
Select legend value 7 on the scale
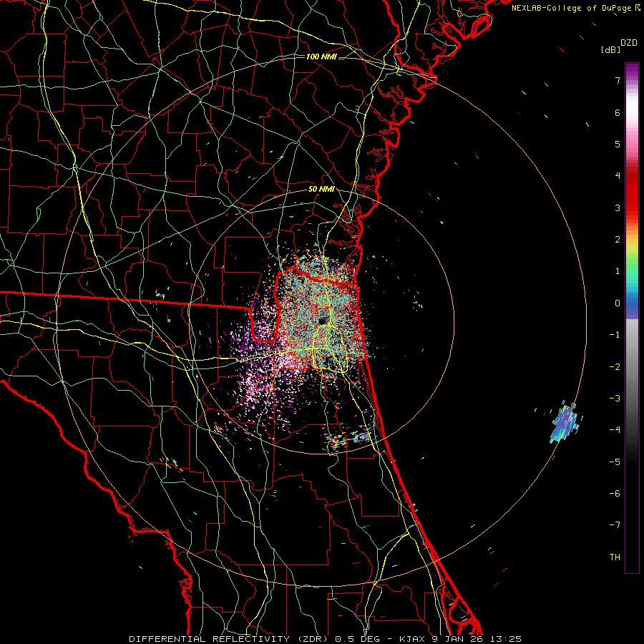(x=618, y=80)
